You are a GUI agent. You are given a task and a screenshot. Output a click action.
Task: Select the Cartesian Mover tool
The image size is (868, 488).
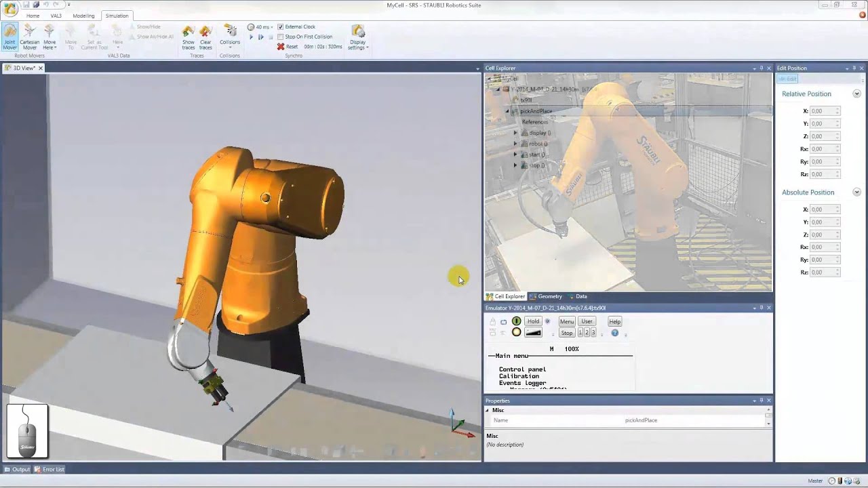(x=29, y=37)
